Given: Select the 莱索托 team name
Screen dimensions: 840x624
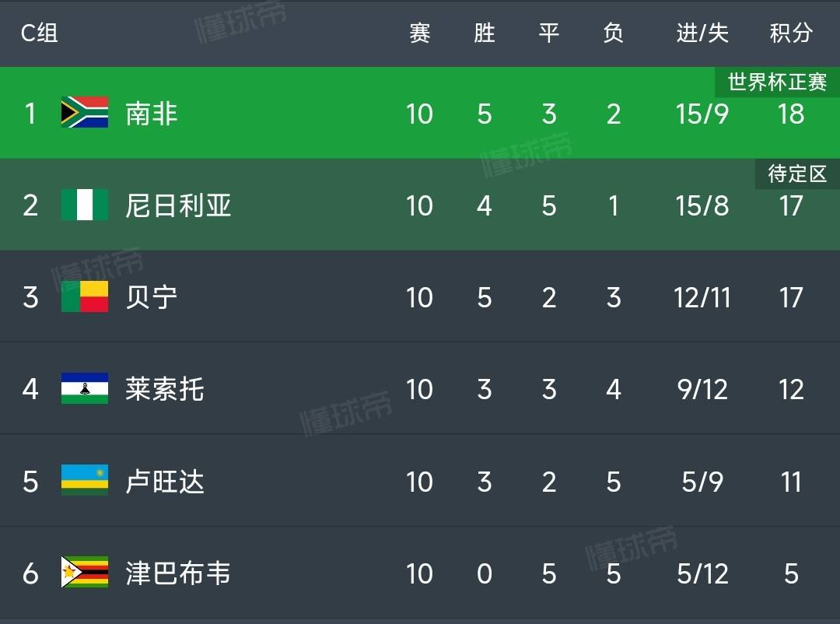Looking at the screenshot, I should 165,389.
